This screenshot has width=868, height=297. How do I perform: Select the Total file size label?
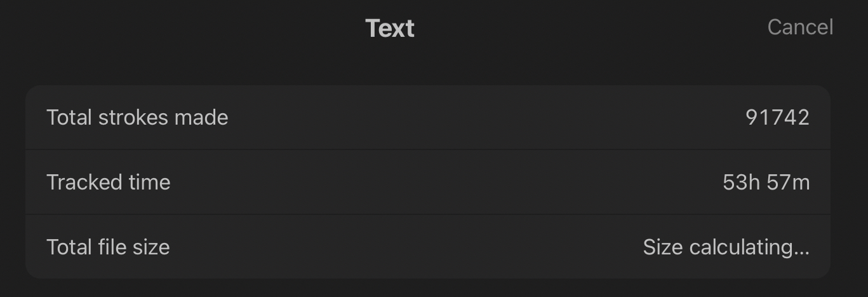pos(108,247)
